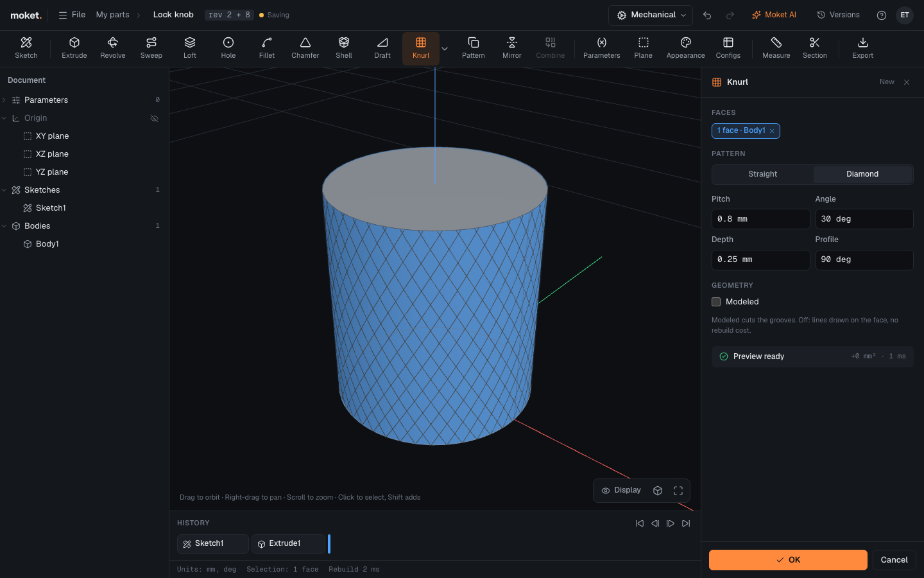Expand the Parameters tree node
The width and height of the screenshot is (924, 578).
(x=4, y=100)
